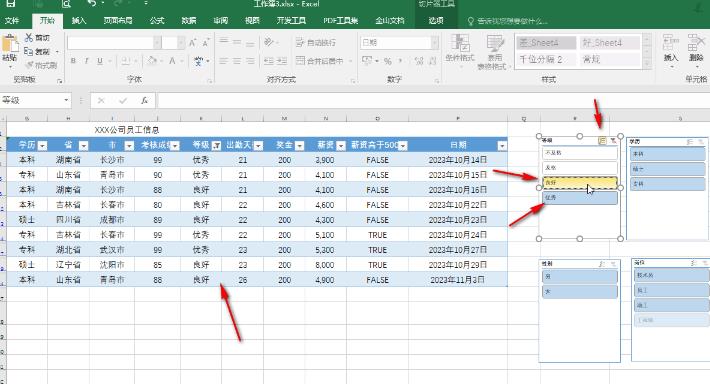This screenshot has height=384, width=710.
Task: Toggle the 技术员 item in 岗位 slicer
Action: pyautogui.click(x=672, y=275)
